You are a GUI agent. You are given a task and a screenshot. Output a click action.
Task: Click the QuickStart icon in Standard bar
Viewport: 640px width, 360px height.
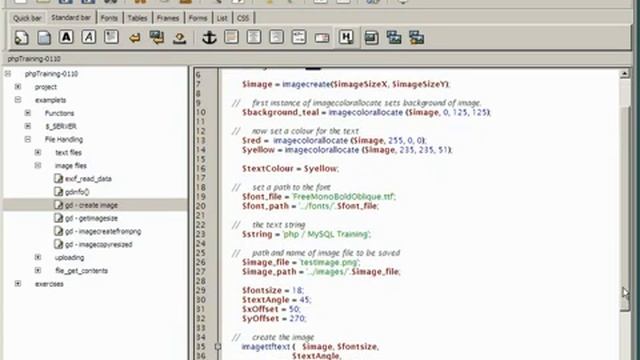21,38
